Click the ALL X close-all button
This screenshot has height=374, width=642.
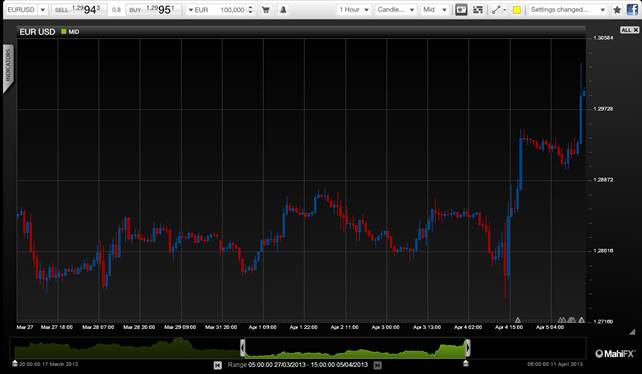(629, 30)
